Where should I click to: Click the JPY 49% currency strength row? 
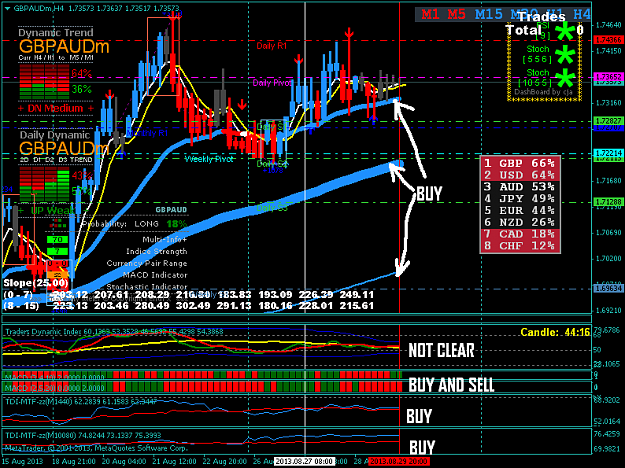[520, 199]
